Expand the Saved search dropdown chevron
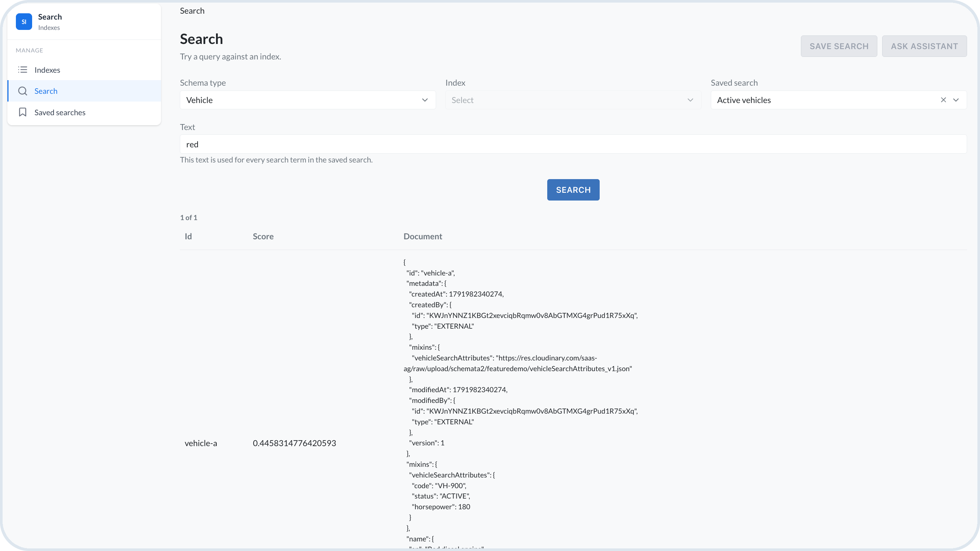Image resolution: width=980 pixels, height=551 pixels. [x=956, y=100]
